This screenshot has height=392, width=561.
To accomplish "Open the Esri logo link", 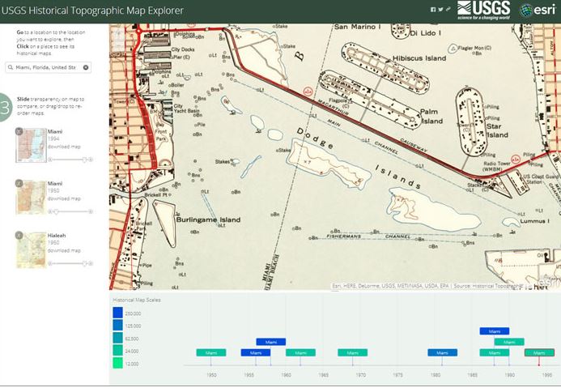I will coord(538,10).
